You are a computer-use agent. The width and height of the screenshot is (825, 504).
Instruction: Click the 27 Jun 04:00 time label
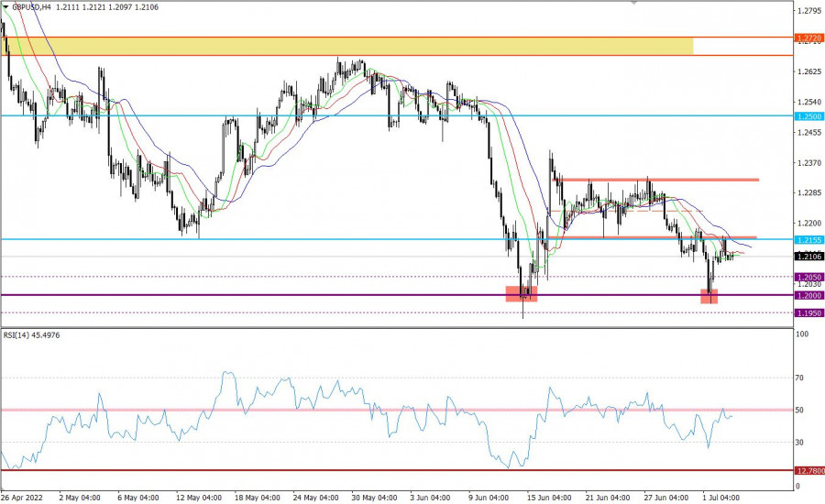665,498
